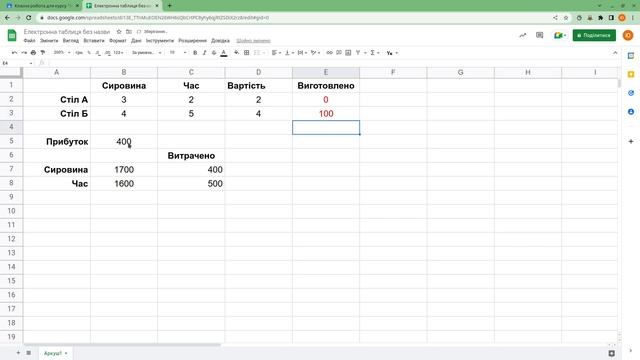
Task: Open text wrapping dropdown
Action: point(302,53)
